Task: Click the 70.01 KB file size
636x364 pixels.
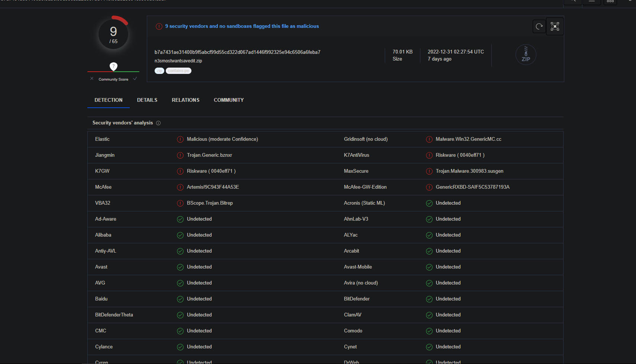Action: [403, 52]
